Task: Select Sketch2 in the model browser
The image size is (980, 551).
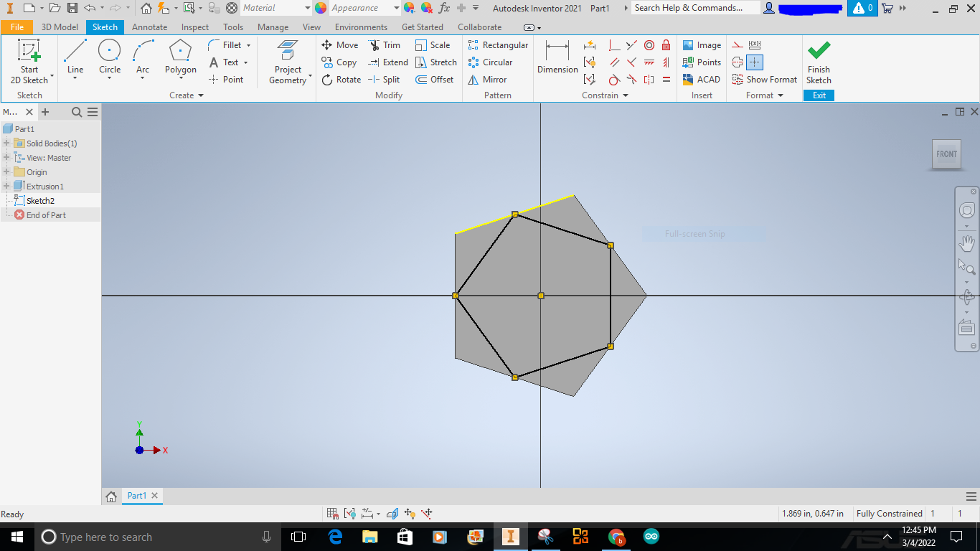Action: pos(40,201)
